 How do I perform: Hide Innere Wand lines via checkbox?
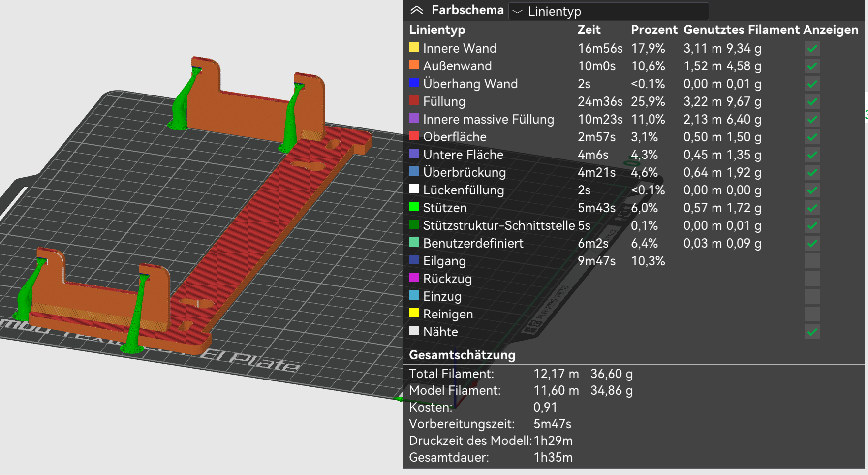coord(812,48)
